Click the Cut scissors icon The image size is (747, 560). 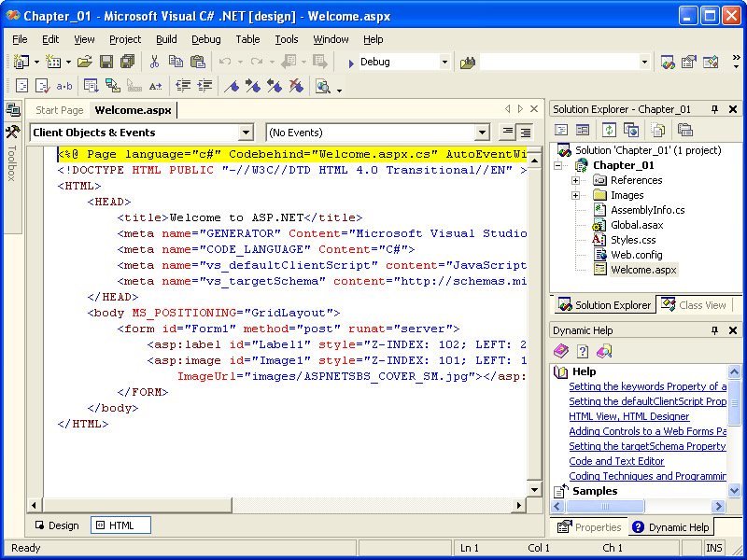pos(154,62)
